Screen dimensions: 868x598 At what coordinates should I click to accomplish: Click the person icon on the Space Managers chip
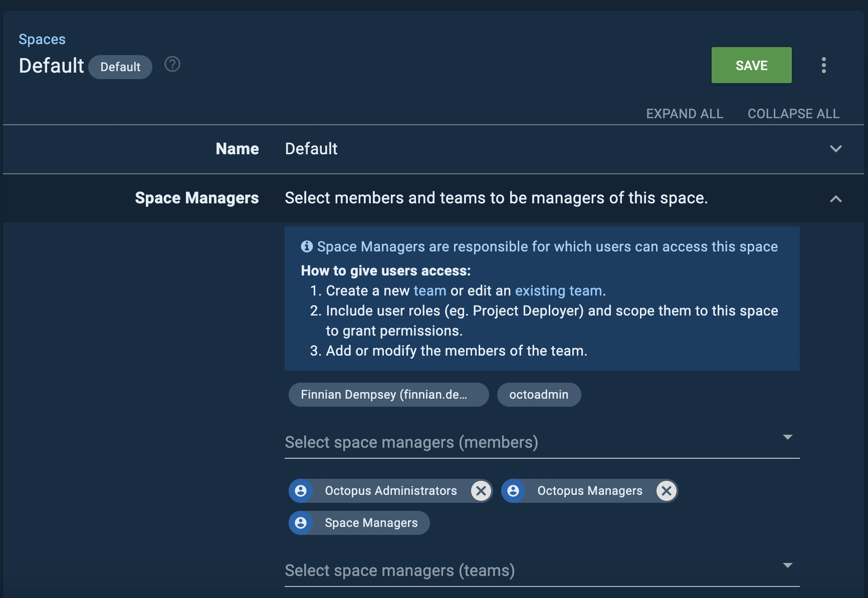click(301, 522)
